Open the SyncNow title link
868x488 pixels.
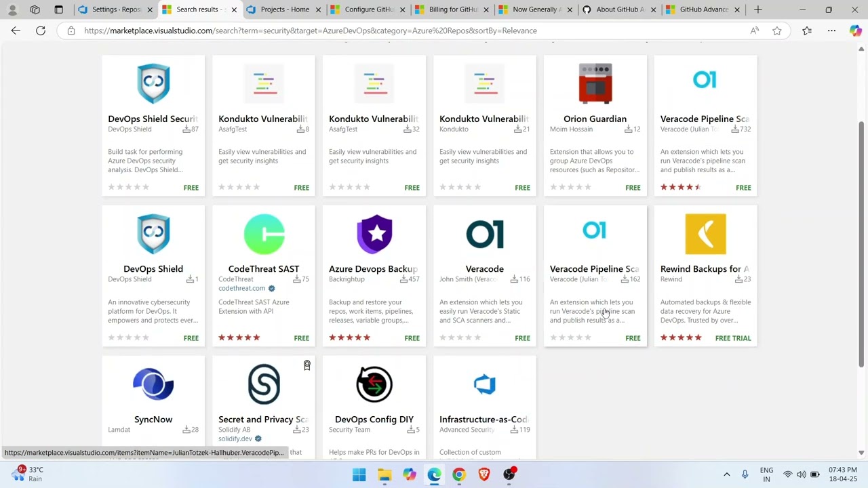point(153,420)
